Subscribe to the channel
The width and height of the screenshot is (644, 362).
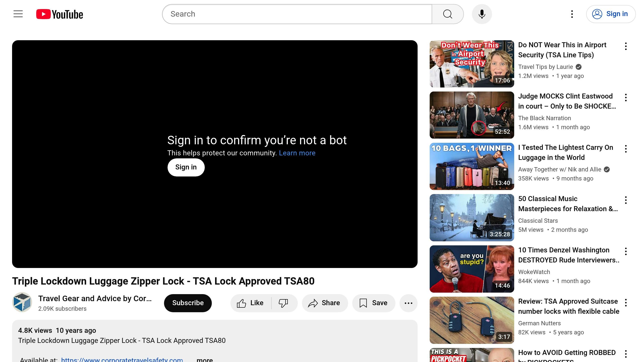click(188, 303)
